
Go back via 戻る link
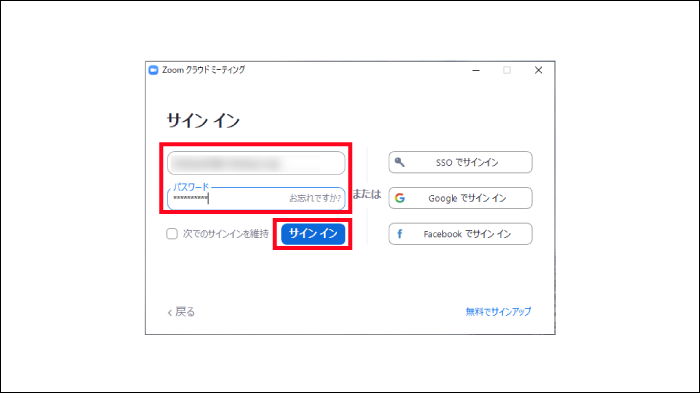(x=181, y=312)
